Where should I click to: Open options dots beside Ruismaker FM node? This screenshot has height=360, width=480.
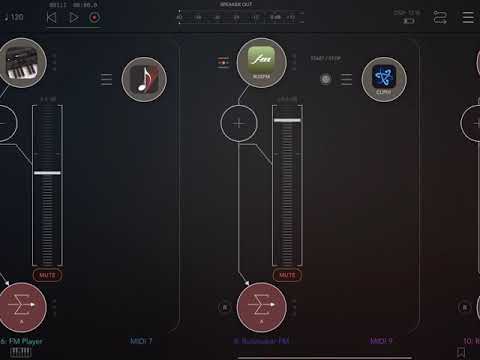[294, 62]
